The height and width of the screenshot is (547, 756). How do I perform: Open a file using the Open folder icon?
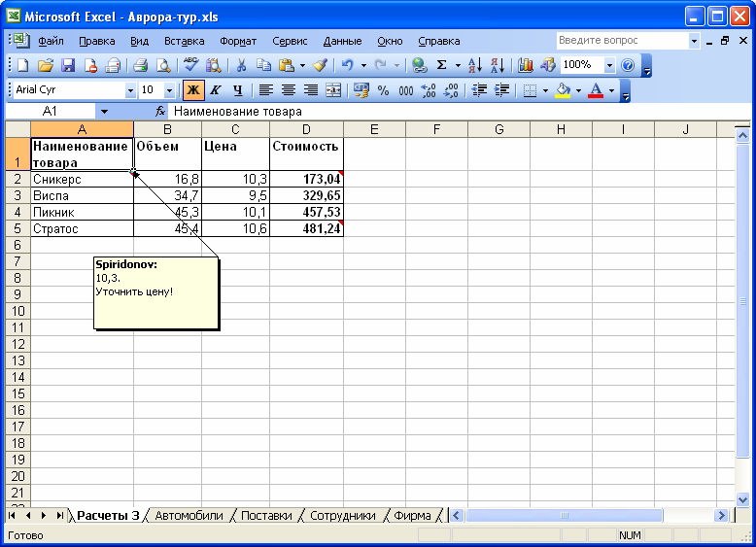[46, 65]
